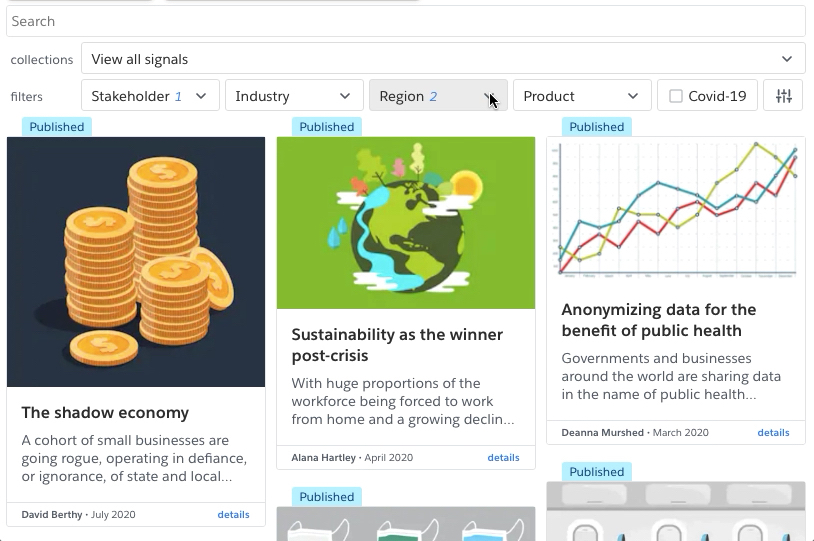Click Anonymizing data for public health title
814x541 pixels.
[659, 320]
